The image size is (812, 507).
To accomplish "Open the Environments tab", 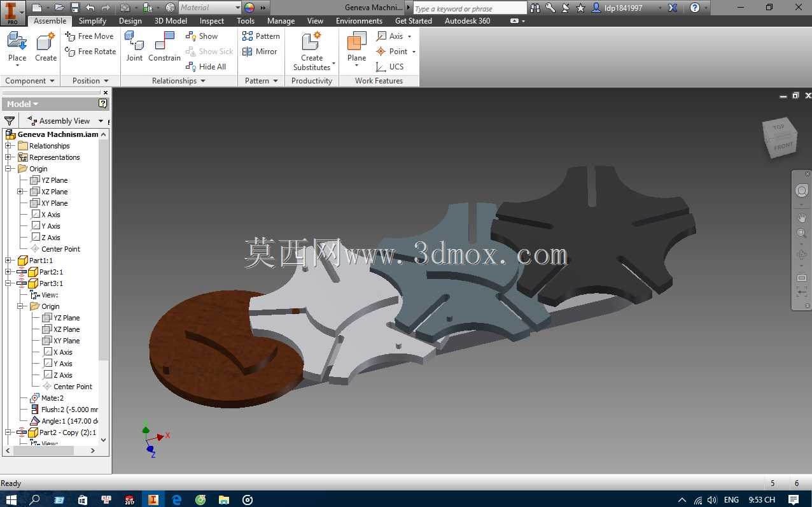I will (359, 21).
